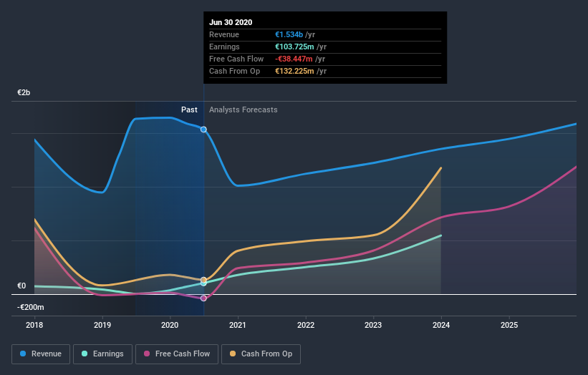Click the €132.225m cash from op value

pos(294,71)
